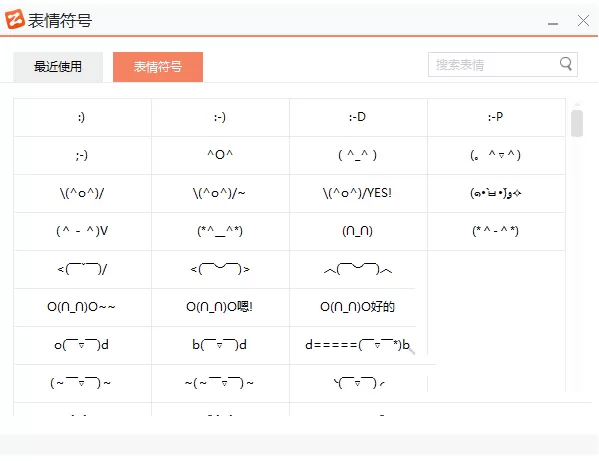Switch to the 最近使用 tab
Viewport: 599px width, 461px height.
[x=58, y=67]
